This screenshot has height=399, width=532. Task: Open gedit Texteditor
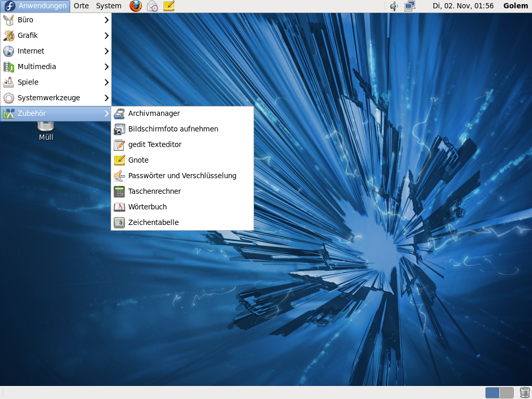pyautogui.click(x=155, y=144)
